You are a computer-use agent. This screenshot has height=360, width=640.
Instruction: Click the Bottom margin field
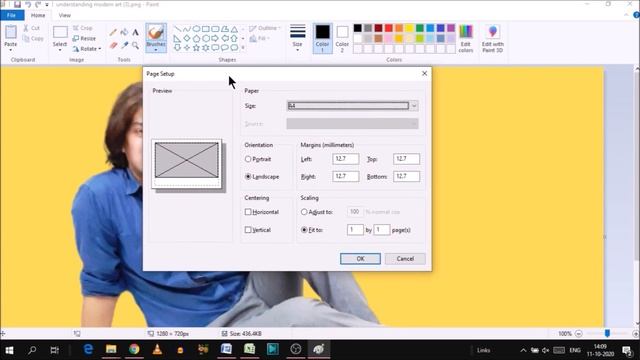point(407,176)
